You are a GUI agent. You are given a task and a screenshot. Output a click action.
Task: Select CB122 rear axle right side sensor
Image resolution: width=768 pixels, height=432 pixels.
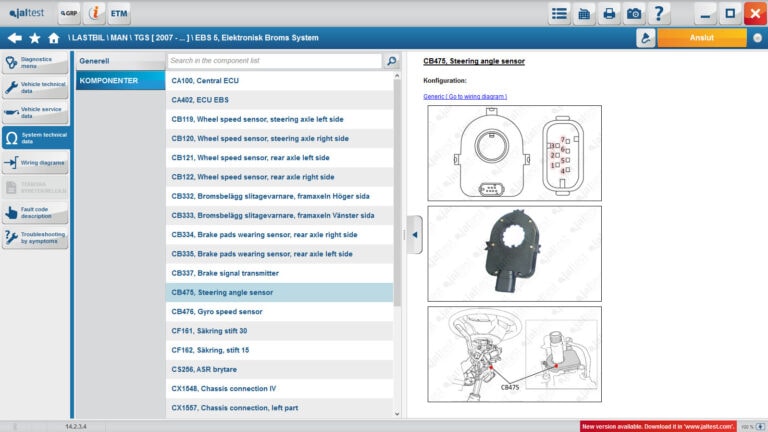(x=279, y=177)
